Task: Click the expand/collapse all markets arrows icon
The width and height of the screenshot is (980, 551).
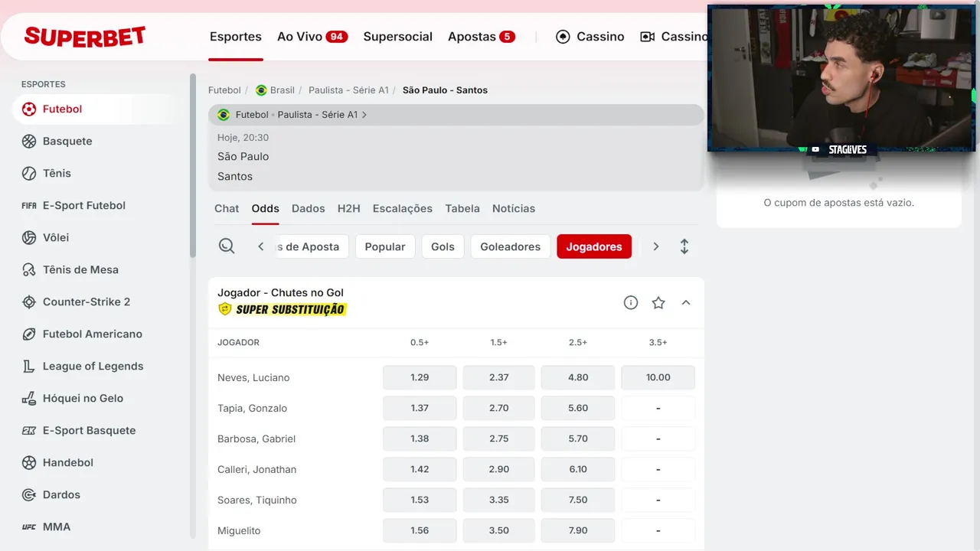Action: pyautogui.click(x=684, y=246)
